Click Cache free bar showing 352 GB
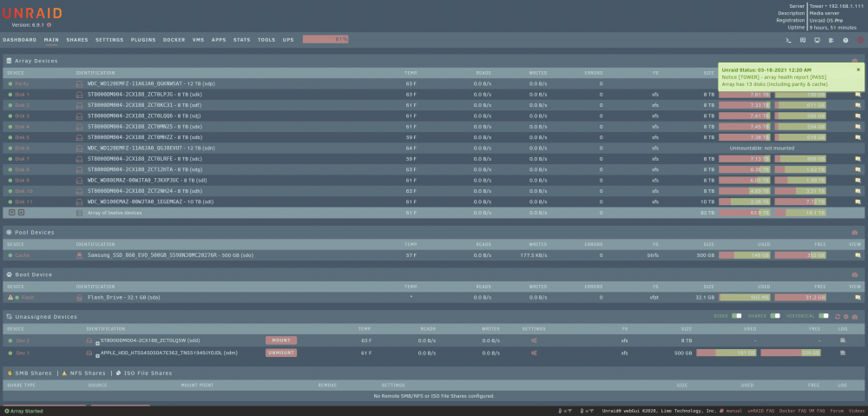Screen dimensions: 868x416 coord(800,255)
